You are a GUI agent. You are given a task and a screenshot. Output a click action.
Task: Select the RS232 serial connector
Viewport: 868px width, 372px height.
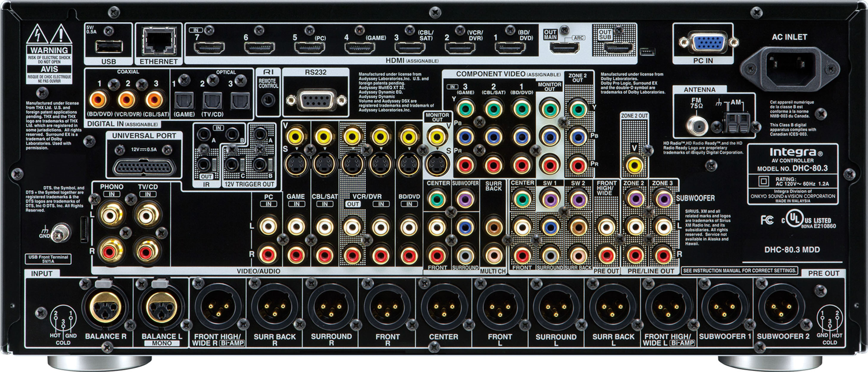(316, 100)
